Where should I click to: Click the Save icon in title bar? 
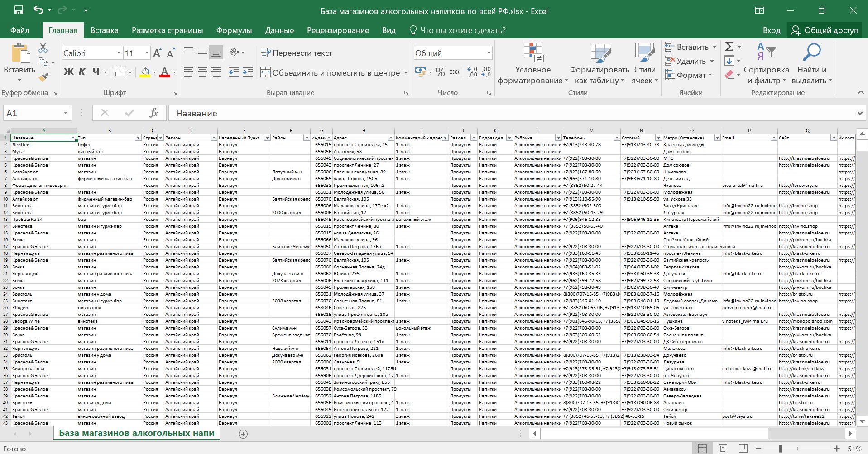tap(19, 10)
